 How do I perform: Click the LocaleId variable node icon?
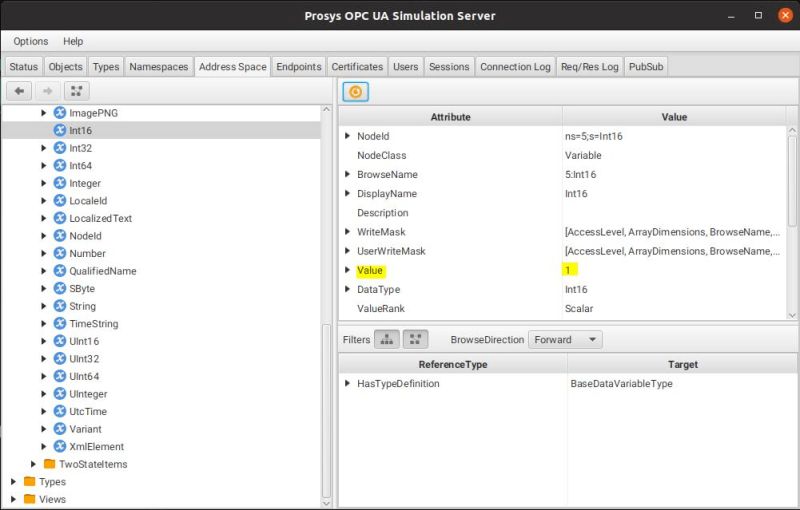point(60,200)
